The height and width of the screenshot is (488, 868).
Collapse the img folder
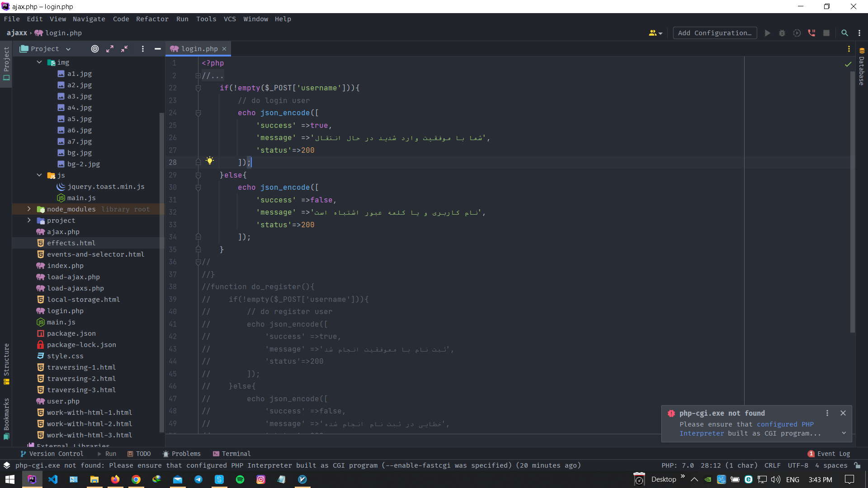pos(39,62)
